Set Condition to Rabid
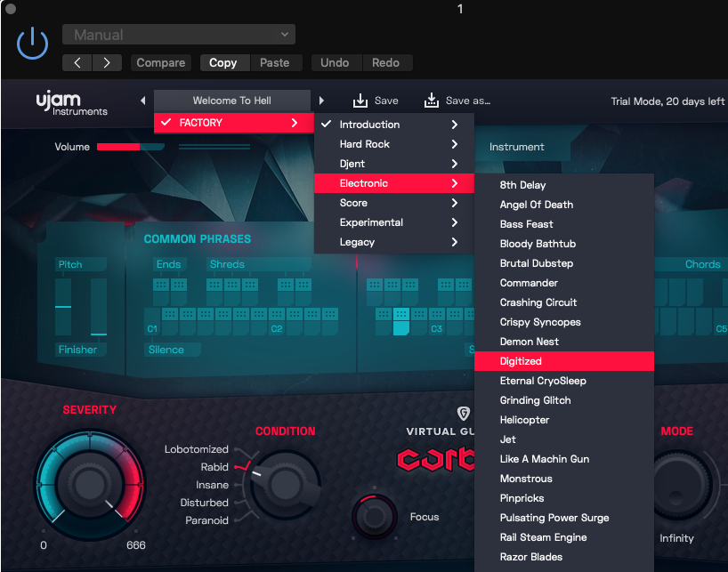This screenshot has width=728, height=572. coord(214,467)
